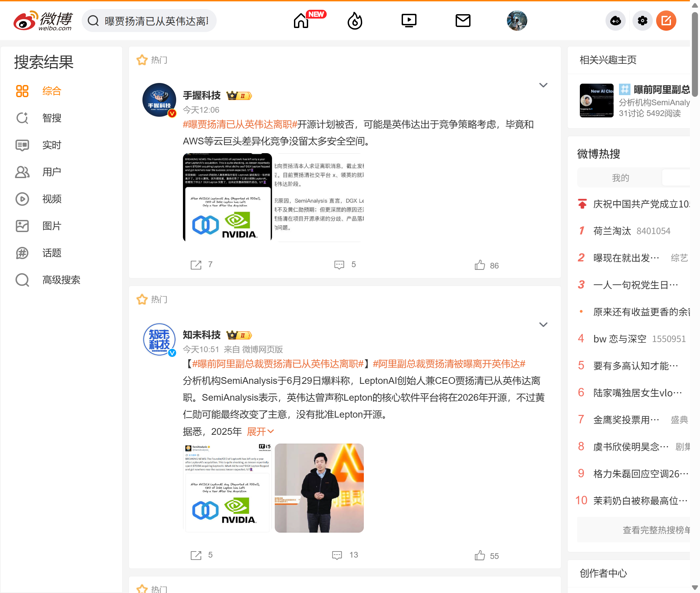The height and width of the screenshot is (593, 700).
Task: Click the membership crown badge next to 手握科技
Action: (x=239, y=96)
